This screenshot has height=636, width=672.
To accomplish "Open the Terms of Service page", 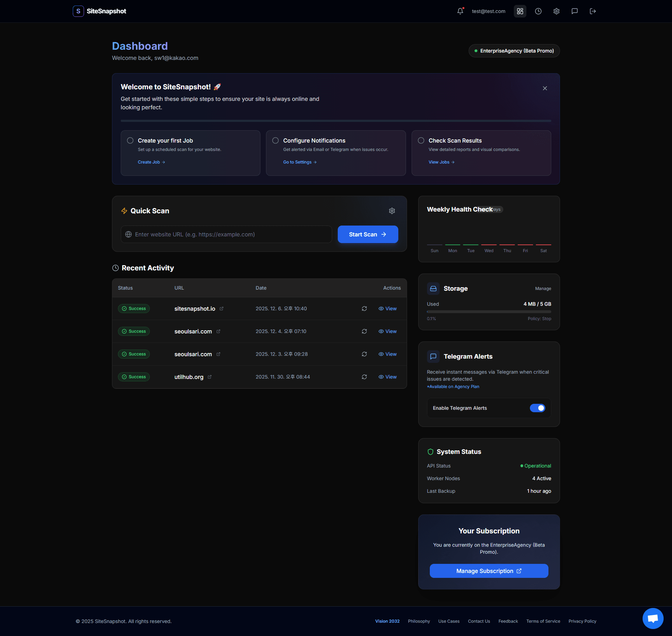I will (543, 621).
